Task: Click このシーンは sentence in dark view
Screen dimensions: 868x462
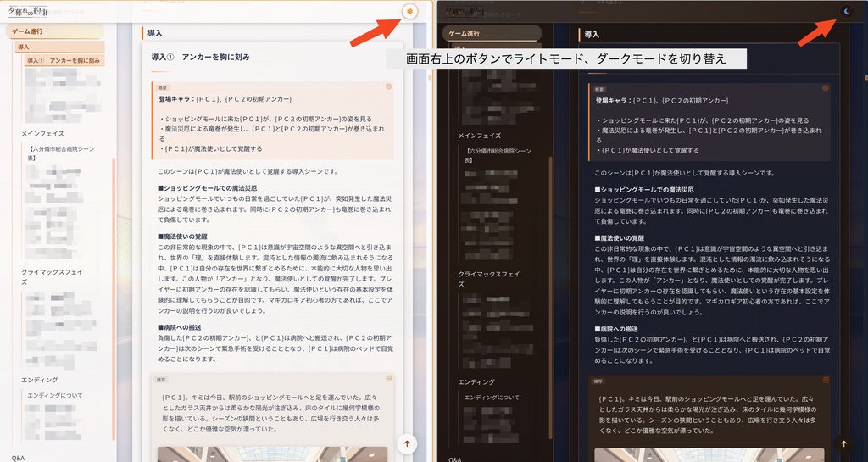Action: coord(684,173)
